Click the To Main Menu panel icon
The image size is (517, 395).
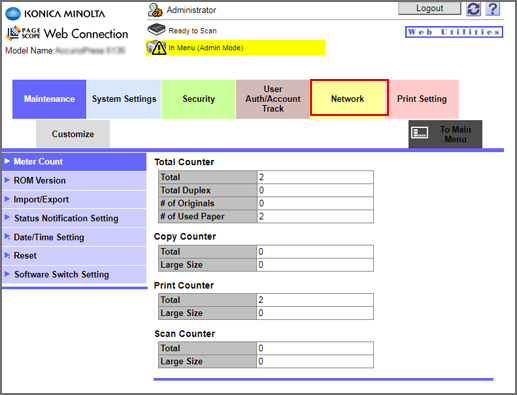pyautogui.click(x=420, y=133)
